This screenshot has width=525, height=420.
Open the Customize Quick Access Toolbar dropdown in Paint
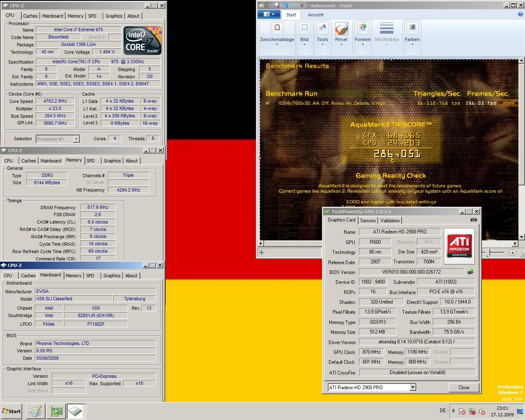coord(302,6)
